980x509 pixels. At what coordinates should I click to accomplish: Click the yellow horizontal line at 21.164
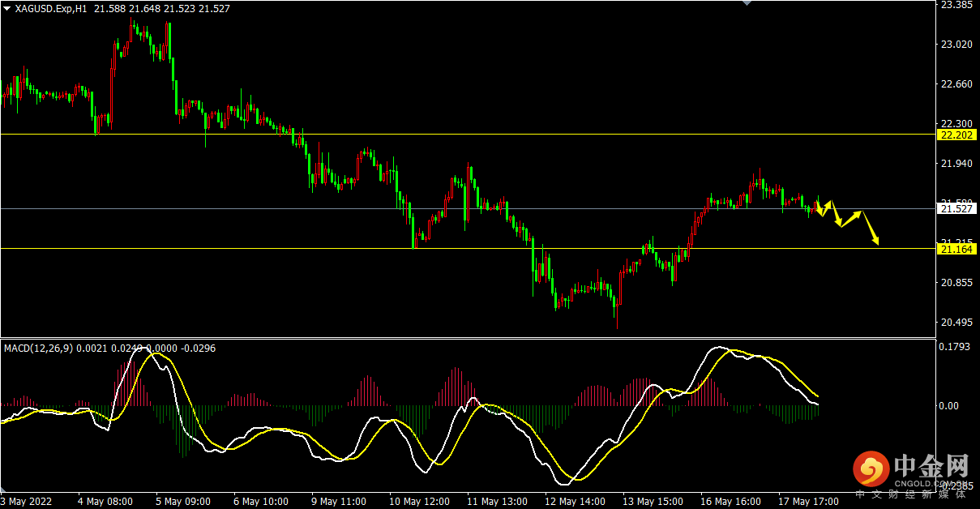[468, 249]
